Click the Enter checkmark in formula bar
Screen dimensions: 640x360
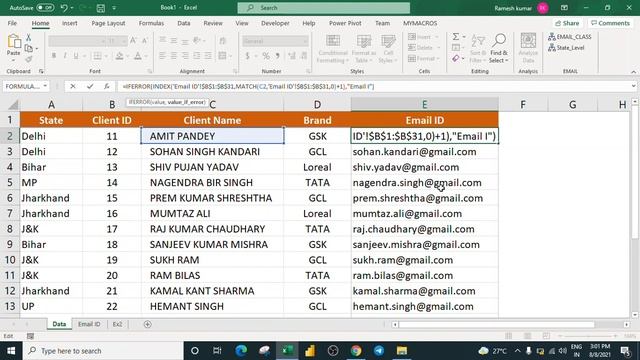click(90, 86)
